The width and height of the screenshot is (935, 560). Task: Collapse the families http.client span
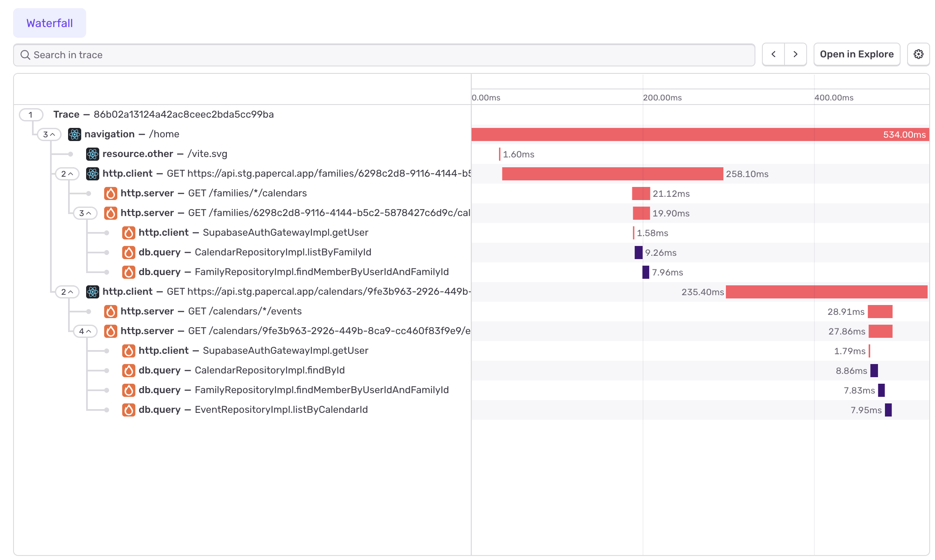[67, 174]
